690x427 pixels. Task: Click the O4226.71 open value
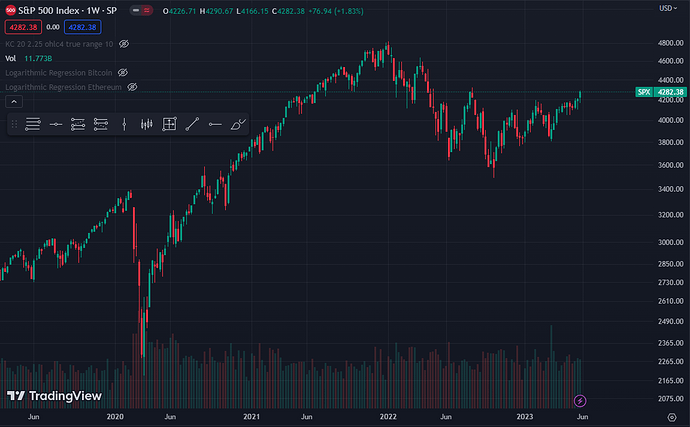(x=179, y=11)
